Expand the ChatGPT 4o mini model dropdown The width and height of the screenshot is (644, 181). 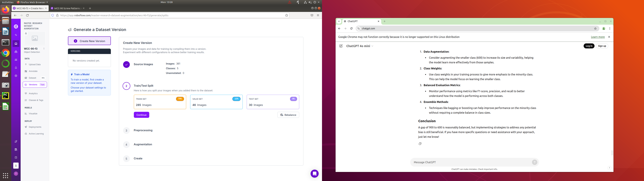[360, 46]
